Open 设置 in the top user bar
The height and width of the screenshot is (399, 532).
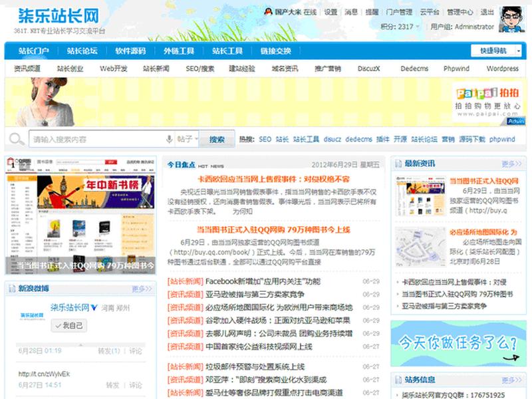pos(331,12)
